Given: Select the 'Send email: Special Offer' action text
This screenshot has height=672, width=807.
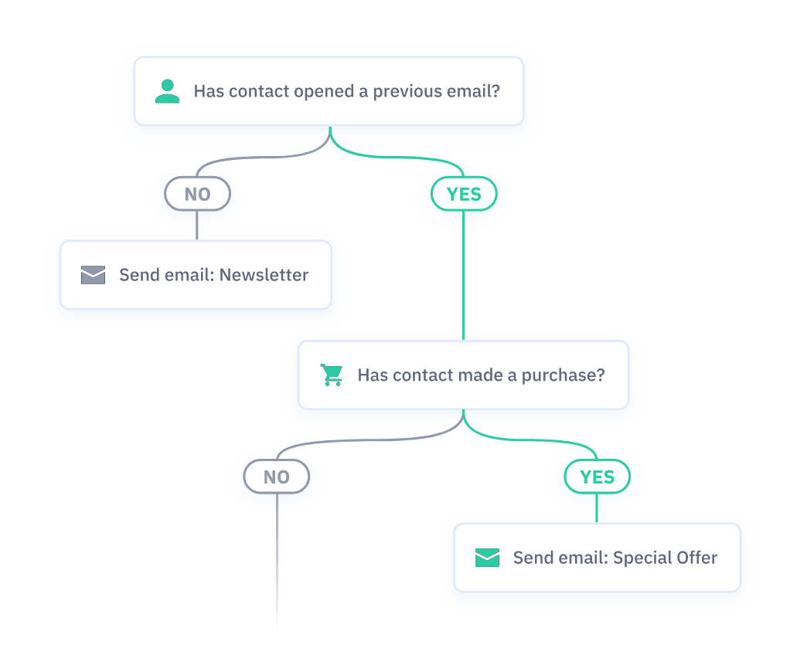Looking at the screenshot, I should point(615,558).
